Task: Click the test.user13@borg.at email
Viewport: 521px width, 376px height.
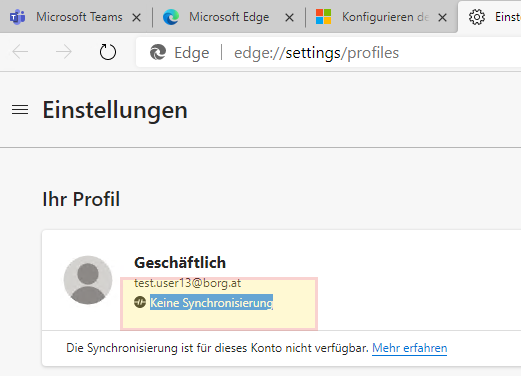Action: [187, 283]
